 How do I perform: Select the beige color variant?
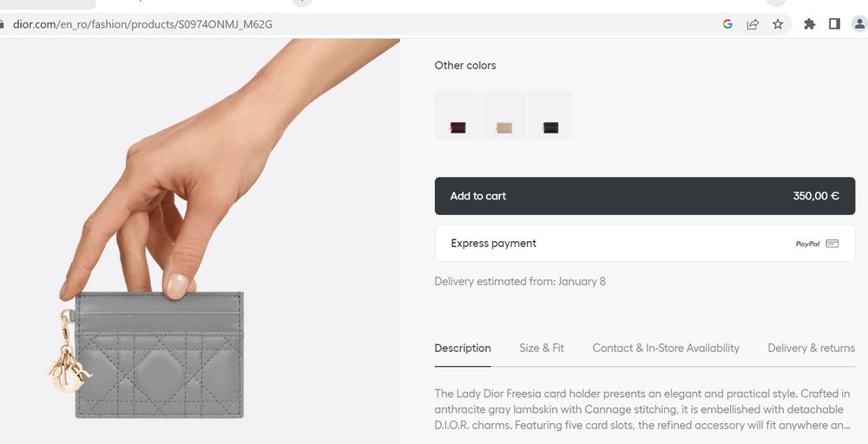point(503,115)
